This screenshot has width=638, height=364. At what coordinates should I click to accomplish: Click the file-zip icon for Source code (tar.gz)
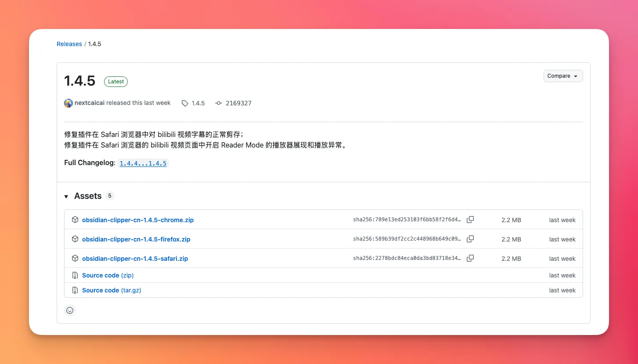pyautogui.click(x=75, y=290)
